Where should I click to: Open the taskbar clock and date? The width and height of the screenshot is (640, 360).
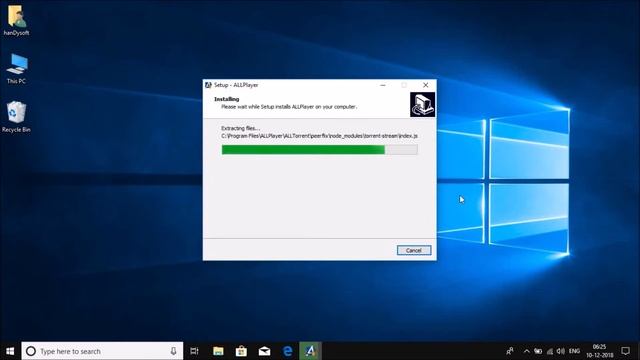click(x=600, y=351)
